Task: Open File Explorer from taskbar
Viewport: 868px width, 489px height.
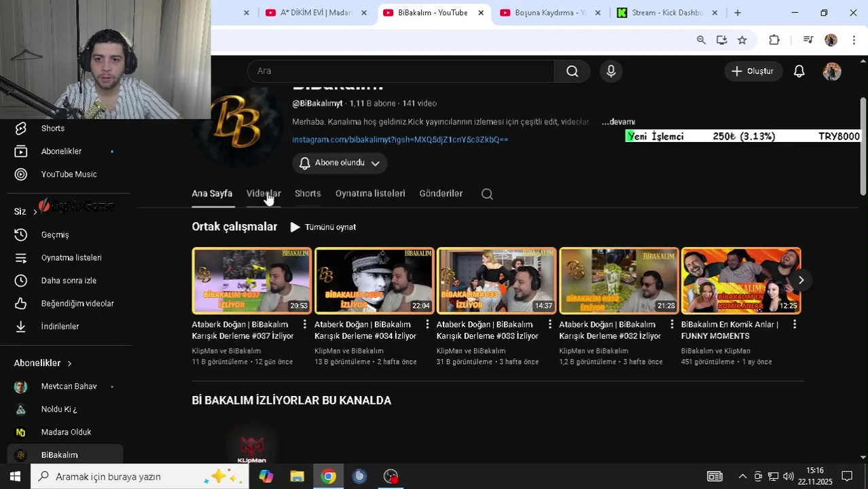Action: click(297, 477)
